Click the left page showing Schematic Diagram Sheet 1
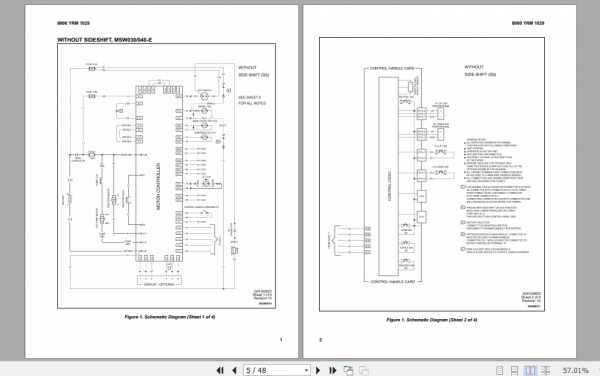 coord(161,181)
